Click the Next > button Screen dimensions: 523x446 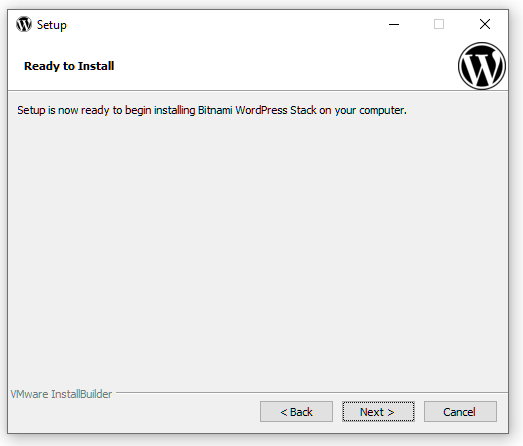[378, 412]
